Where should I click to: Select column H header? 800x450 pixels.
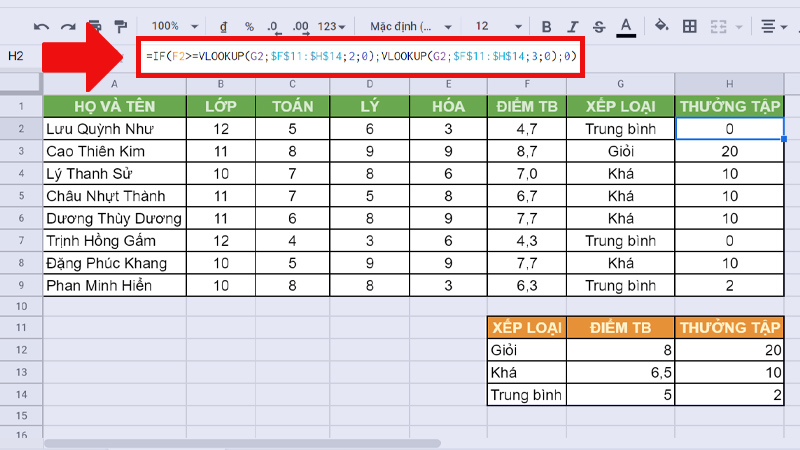[x=730, y=83]
